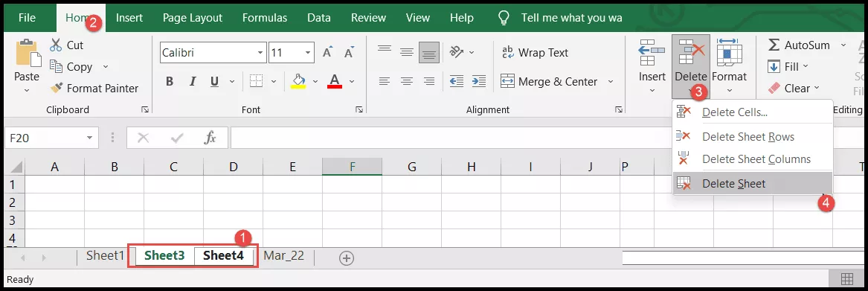Viewport: 868px width, 291px height.
Task: Click the Font Color red A icon
Action: click(x=335, y=81)
